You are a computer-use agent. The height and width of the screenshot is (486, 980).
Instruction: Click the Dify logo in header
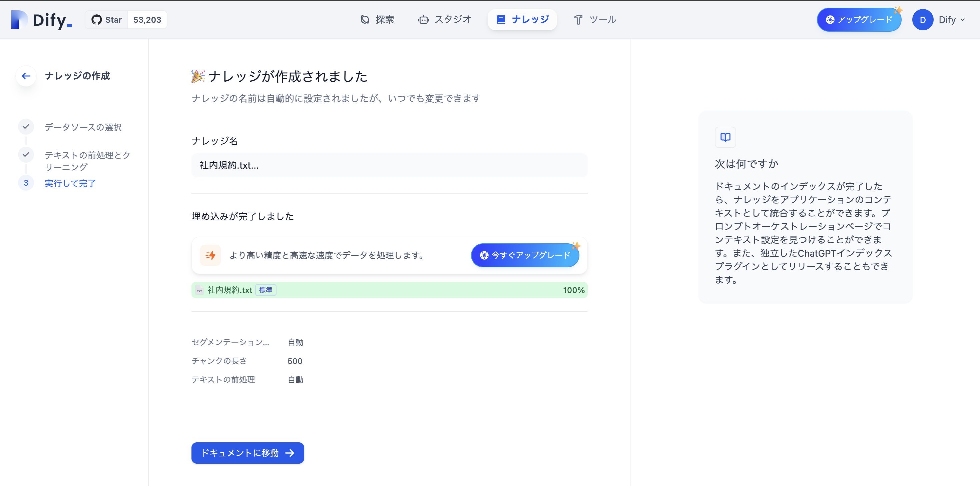click(x=41, y=20)
